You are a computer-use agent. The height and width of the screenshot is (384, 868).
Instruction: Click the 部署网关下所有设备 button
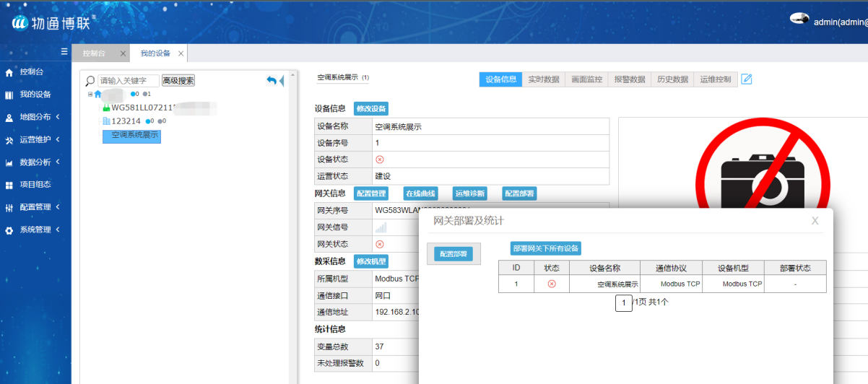tap(546, 248)
